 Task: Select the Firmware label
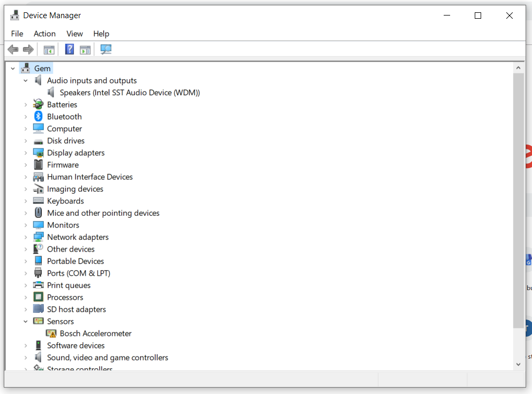point(63,164)
